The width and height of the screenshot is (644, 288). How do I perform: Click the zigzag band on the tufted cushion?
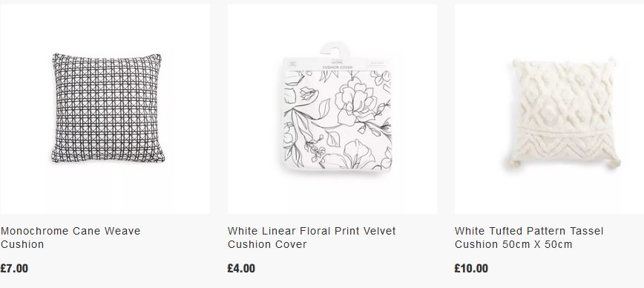tap(565, 145)
